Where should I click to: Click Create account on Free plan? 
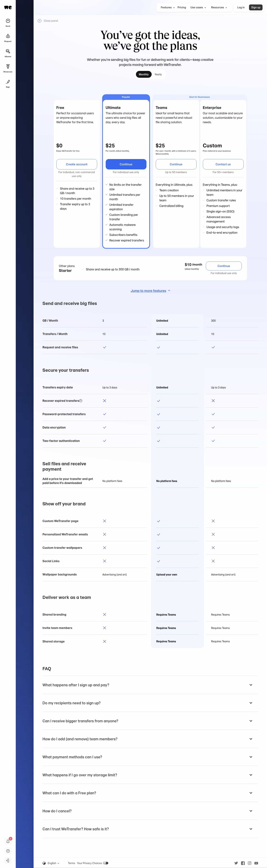pos(77,164)
